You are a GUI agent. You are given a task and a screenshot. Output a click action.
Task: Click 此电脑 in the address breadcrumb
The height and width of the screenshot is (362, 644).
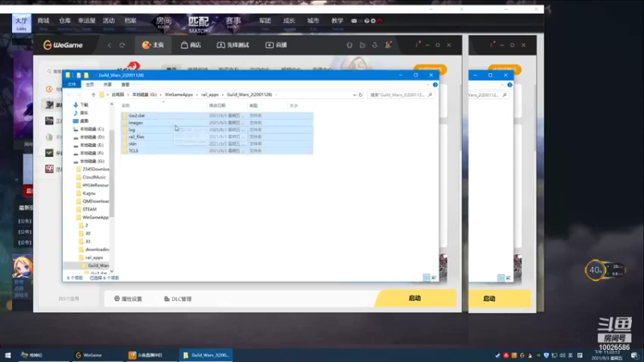click(x=118, y=95)
